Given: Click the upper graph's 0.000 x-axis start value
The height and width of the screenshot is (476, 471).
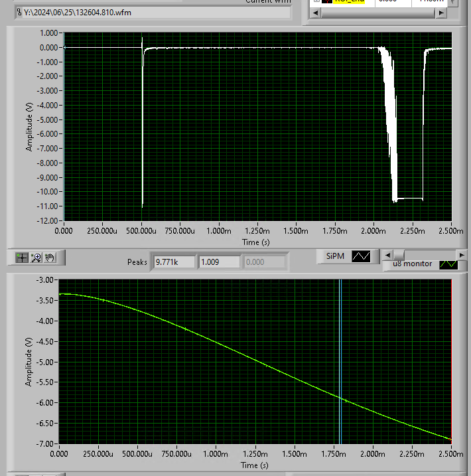Looking at the screenshot, I should 64,231.
